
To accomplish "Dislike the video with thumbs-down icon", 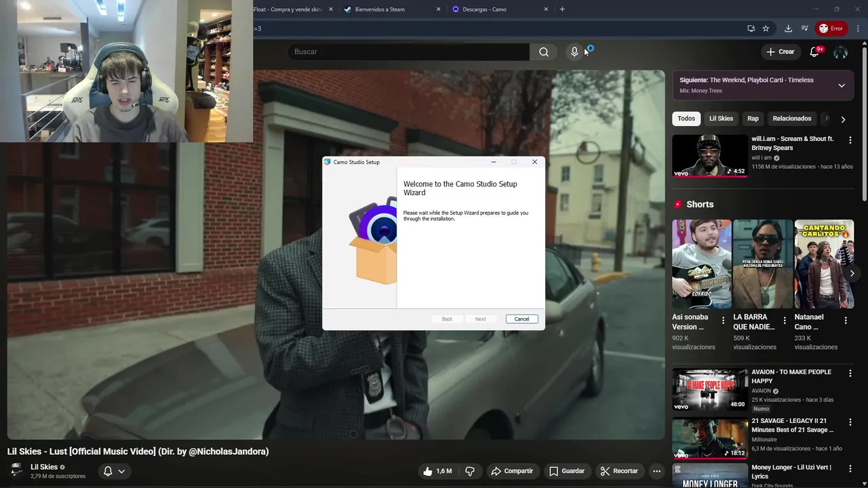I will pyautogui.click(x=470, y=471).
